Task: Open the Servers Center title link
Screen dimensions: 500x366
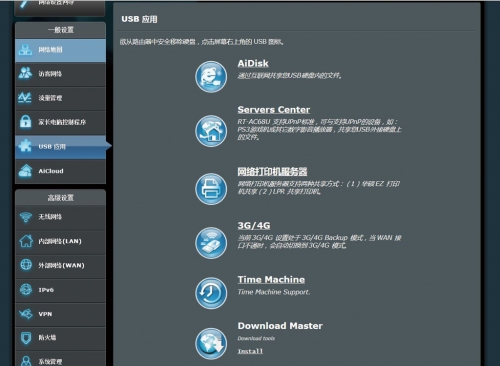Action: point(274,110)
